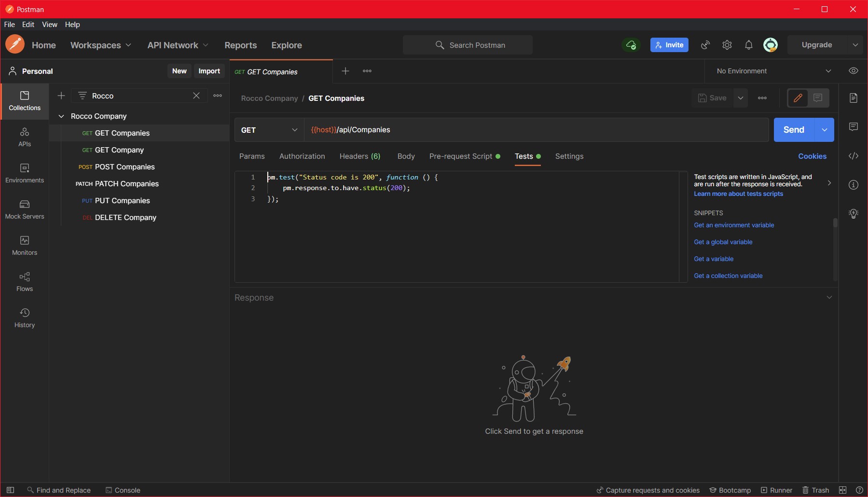The image size is (868, 497).
Task: Open the APIs sidebar section
Action: tap(25, 138)
